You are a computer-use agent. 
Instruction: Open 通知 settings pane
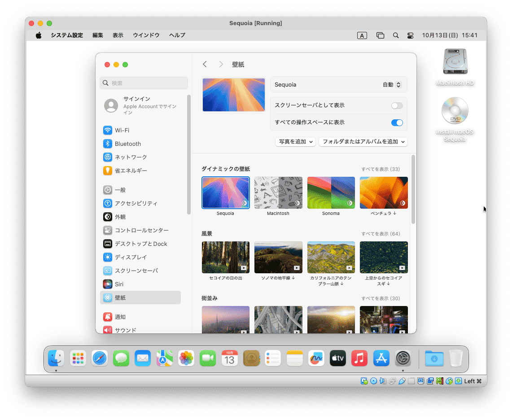[x=140, y=317]
